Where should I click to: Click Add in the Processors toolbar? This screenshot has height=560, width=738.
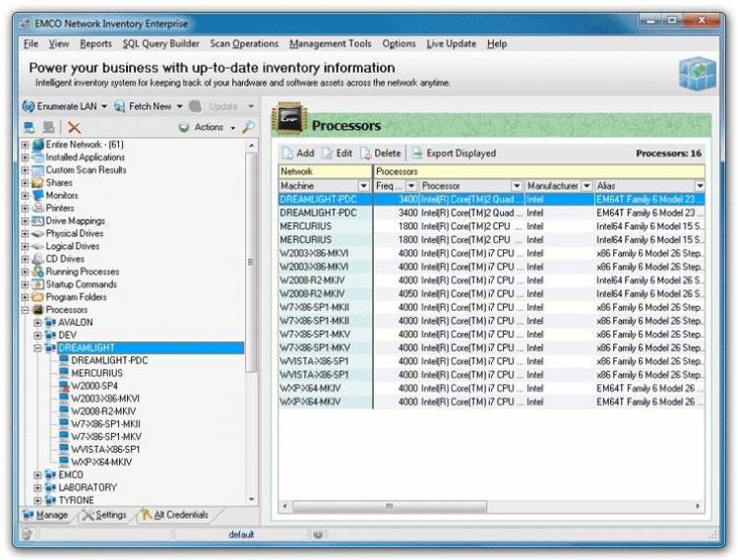(x=297, y=154)
